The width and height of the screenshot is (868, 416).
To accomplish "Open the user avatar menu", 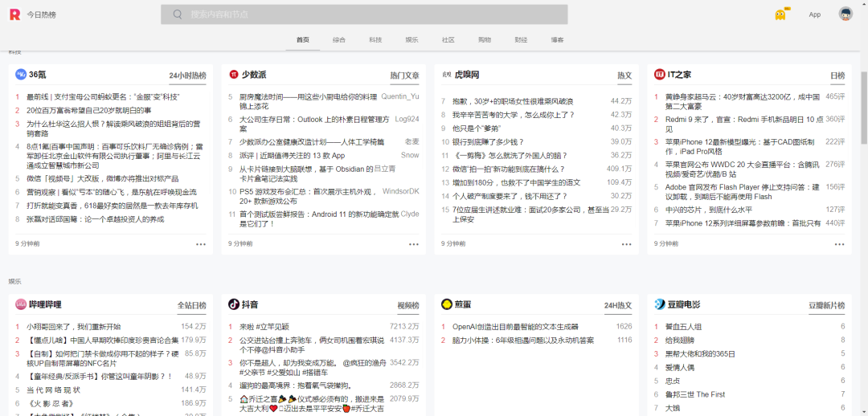I will coord(845,14).
